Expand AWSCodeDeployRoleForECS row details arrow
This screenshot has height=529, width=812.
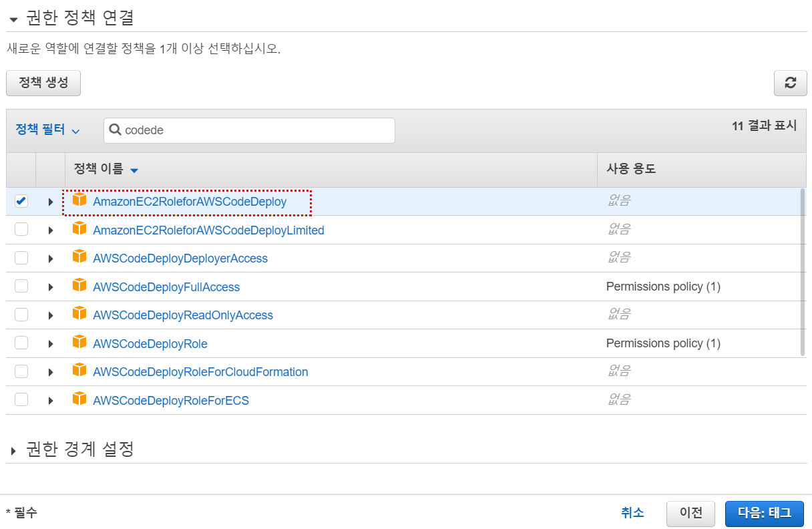[x=51, y=401]
